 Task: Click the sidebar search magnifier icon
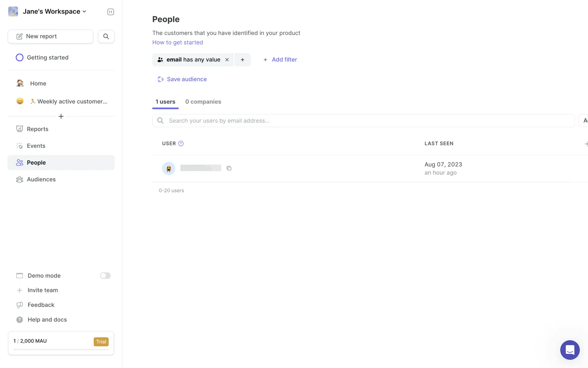tap(106, 36)
